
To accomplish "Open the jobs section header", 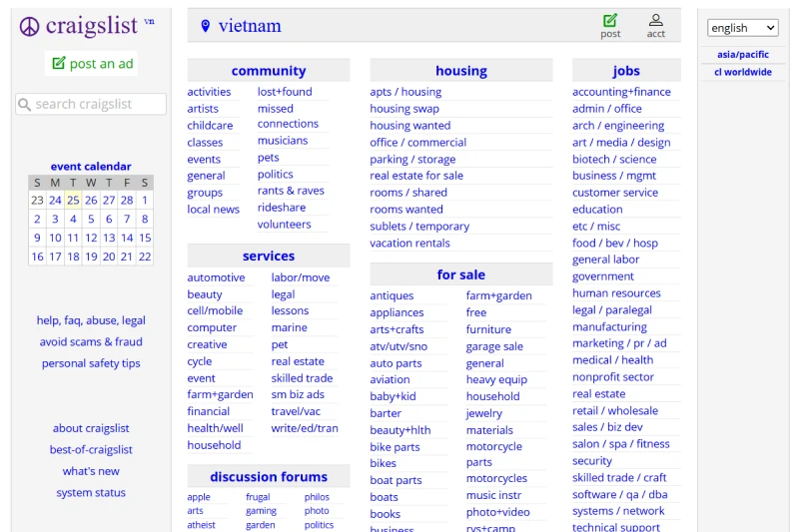I will (x=626, y=70).
